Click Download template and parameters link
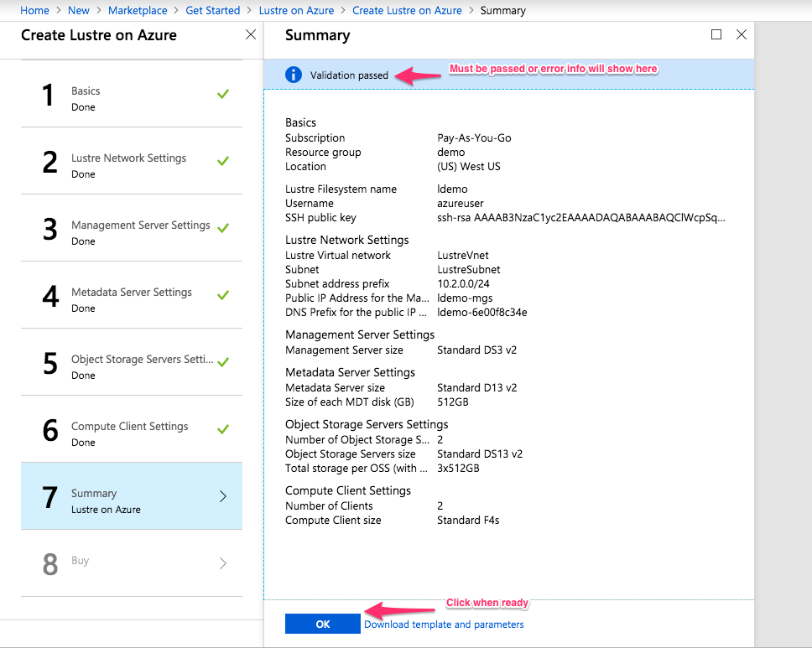This screenshot has height=648, width=812. tap(444, 625)
